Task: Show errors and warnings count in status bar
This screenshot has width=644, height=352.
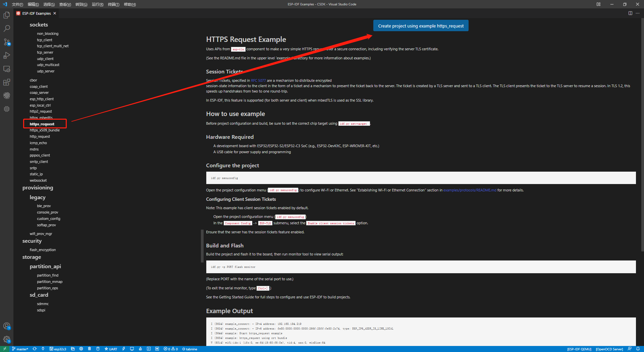Action: (x=171, y=349)
